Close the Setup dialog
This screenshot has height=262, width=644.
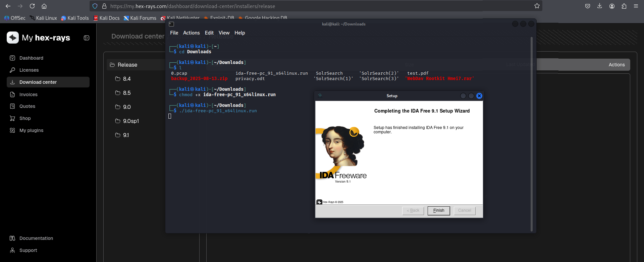[x=479, y=96]
